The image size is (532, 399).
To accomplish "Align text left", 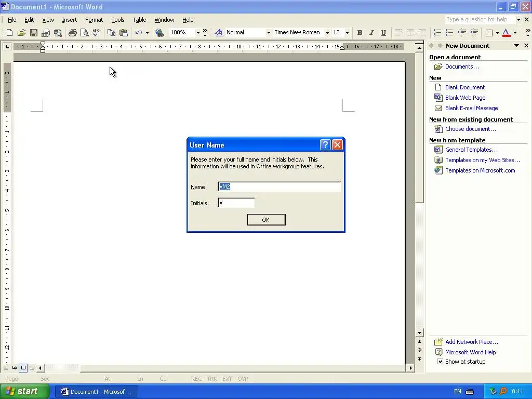I will tap(398, 33).
